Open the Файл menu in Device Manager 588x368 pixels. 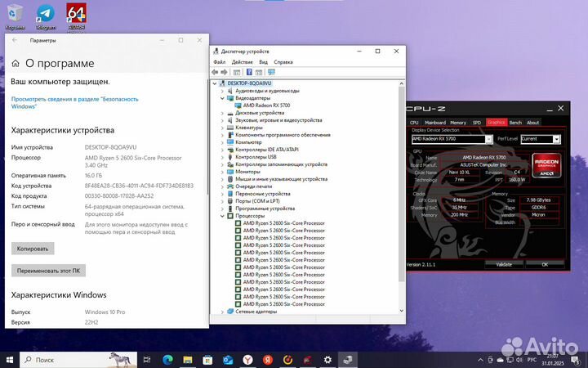pyautogui.click(x=220, y=62)
